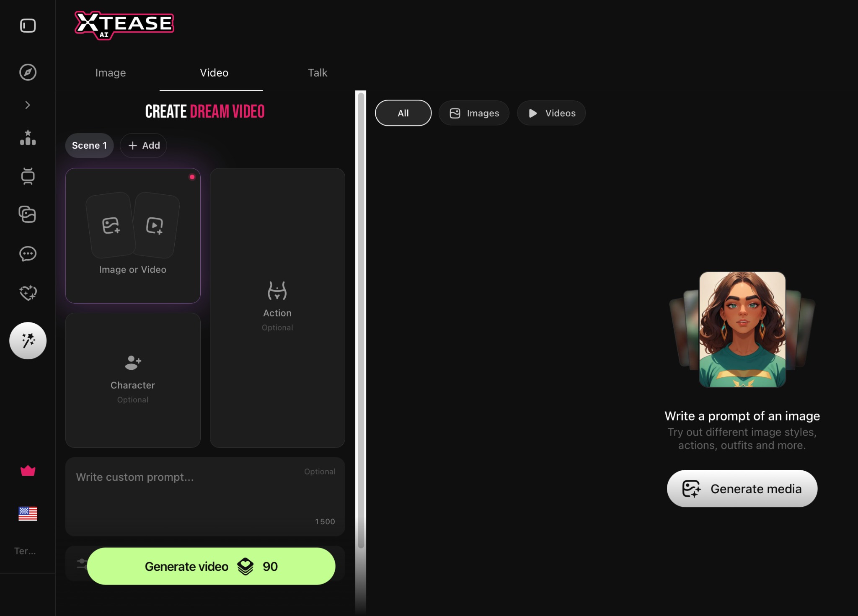This screenshot has height=616, width=858.
Task: Click the sample portrait thumbnail
Action: click(742, 329)
